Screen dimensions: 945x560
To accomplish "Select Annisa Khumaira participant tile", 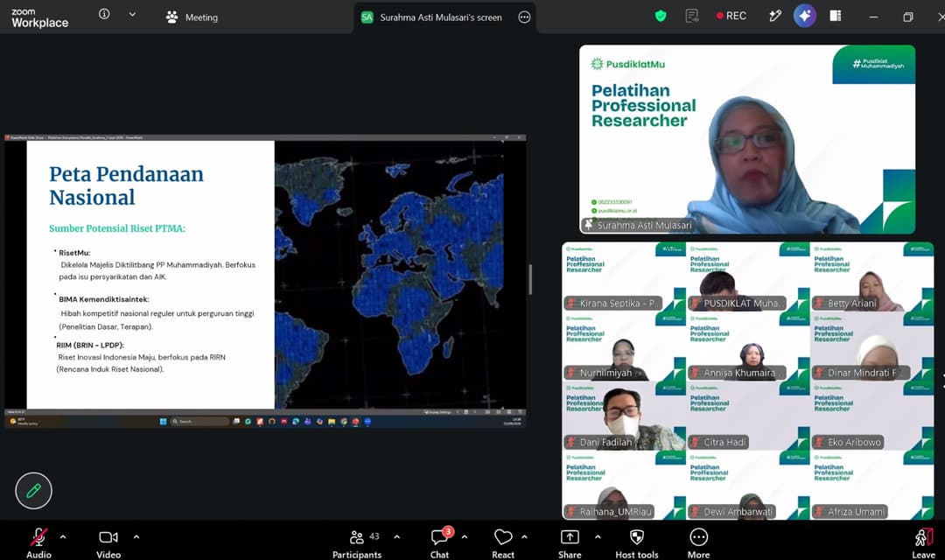I will tap(748, 346).
